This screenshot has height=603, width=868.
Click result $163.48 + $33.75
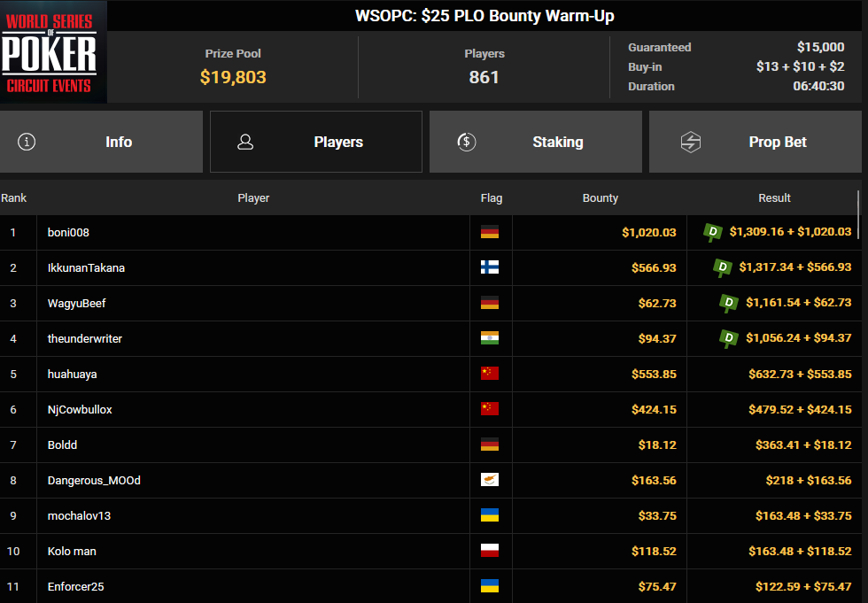pos(803,515)
